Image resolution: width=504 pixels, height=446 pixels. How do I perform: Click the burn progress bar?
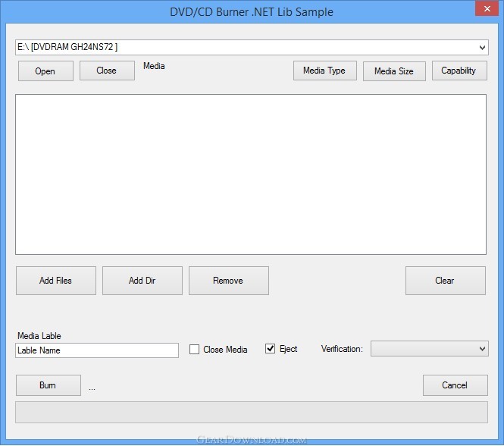point(252,412)
